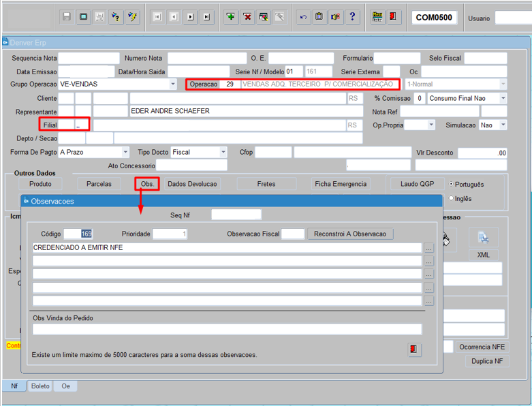Viewport: 532px width, 406px height.
Task: Click the clipboard toolbar icon
Action: pos(319,16)
